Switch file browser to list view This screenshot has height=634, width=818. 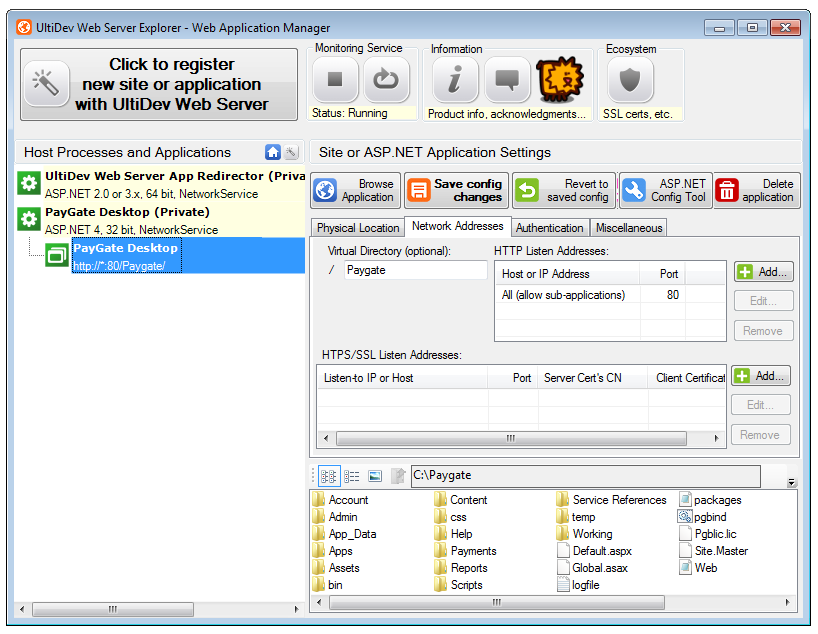[x=352, y=476]
